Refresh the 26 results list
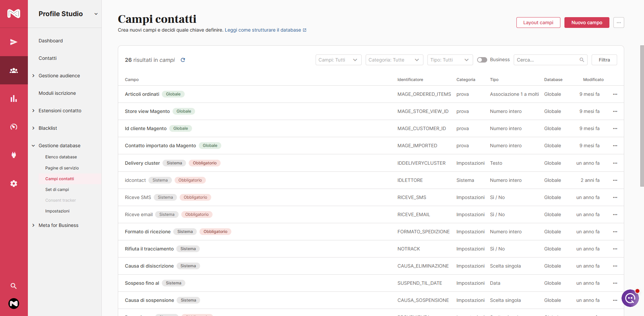Image resolution: width=644 pixels, height=316 pixels. [183, 60]
